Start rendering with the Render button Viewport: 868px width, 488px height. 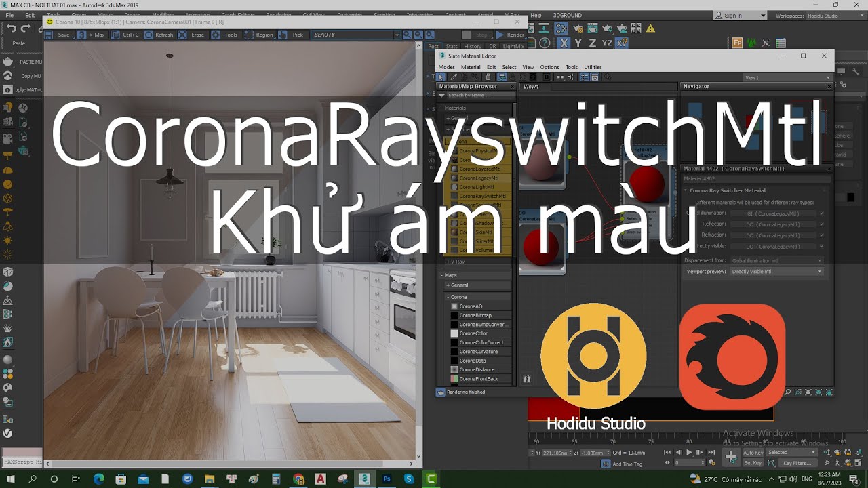[x=511, y=35]
